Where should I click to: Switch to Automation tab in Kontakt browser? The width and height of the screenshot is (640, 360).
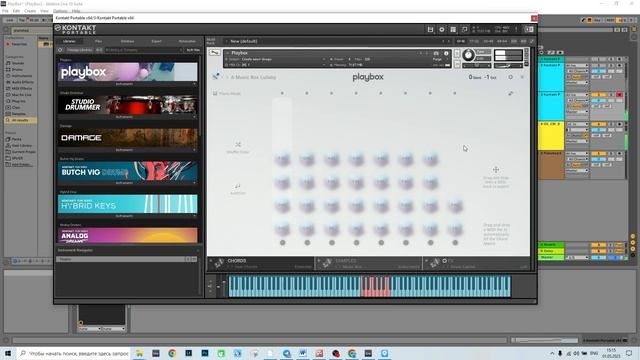(187, 41)
